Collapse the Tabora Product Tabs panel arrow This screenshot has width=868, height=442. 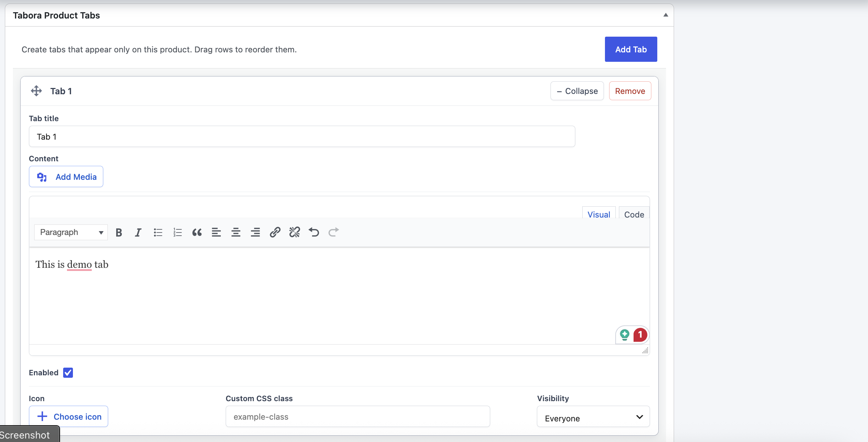coord(666,15)
